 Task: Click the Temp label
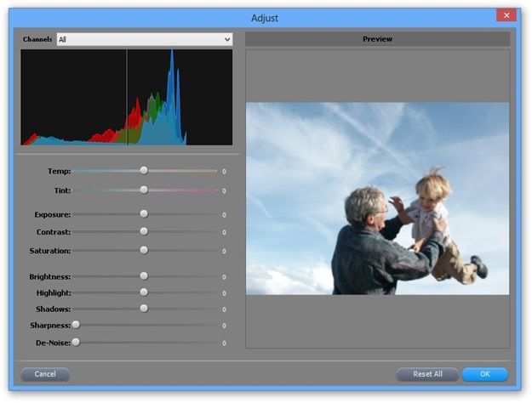pyautogui.click(x=59, y=171)
